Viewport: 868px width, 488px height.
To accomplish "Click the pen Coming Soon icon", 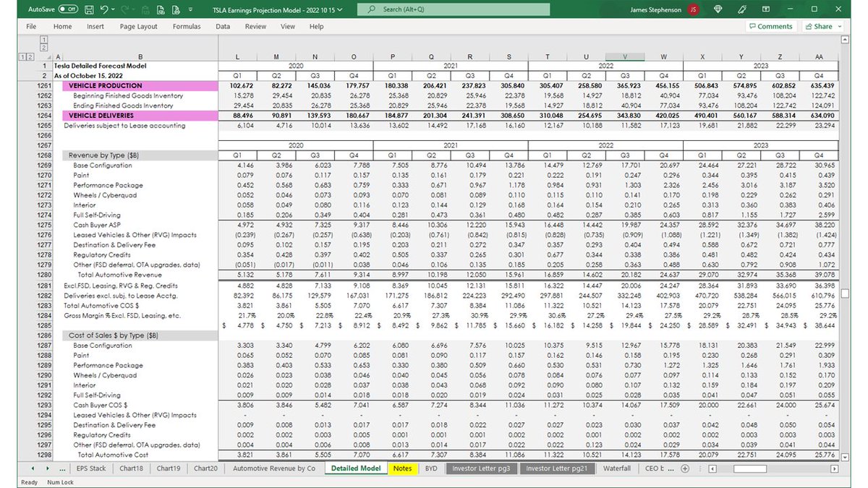I will pos(742,9).
